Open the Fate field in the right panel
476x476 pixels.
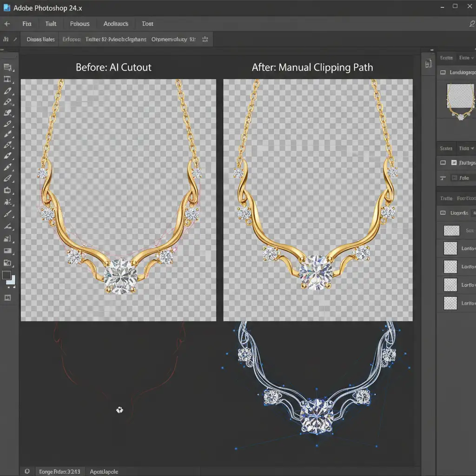pos(464,178)
